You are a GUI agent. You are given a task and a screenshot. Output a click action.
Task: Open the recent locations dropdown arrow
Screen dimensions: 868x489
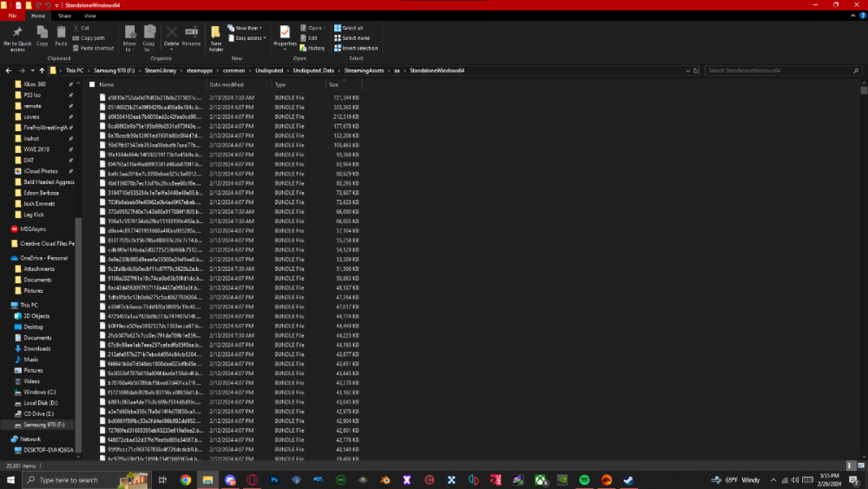click(31, 70)
